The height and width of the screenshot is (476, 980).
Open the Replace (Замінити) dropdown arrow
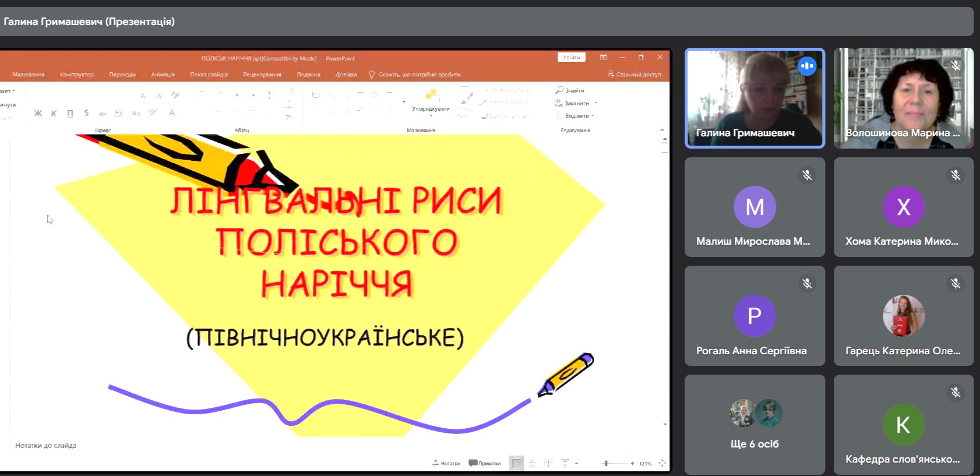click(595, 103)
